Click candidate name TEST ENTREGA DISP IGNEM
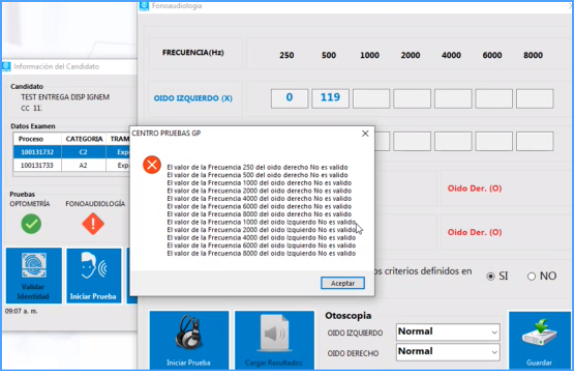The height and width of the screenshot is (371, 574). coord(65,97)
